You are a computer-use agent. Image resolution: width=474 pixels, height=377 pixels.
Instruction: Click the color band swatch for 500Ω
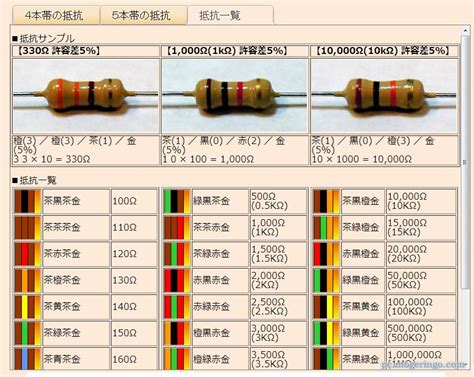click(x=177, y=201)
